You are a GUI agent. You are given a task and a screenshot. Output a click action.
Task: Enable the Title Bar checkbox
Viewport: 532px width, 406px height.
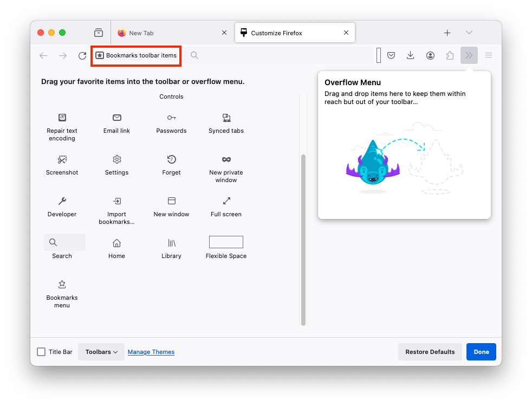coord(41,352)
